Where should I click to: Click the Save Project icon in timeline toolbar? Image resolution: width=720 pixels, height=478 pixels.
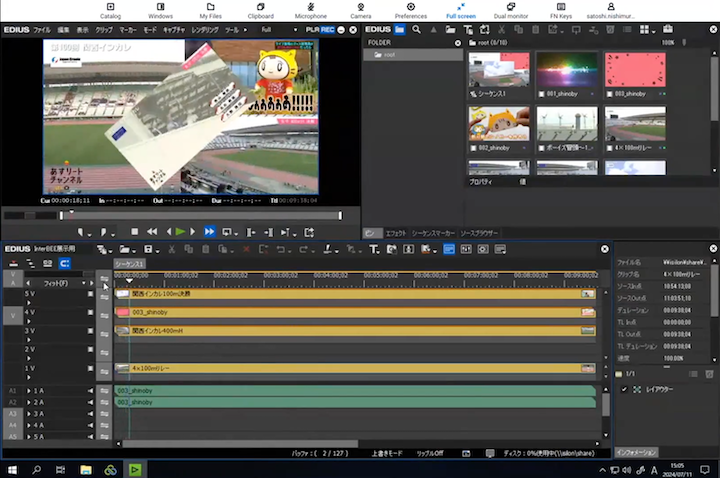pos(148,249)
